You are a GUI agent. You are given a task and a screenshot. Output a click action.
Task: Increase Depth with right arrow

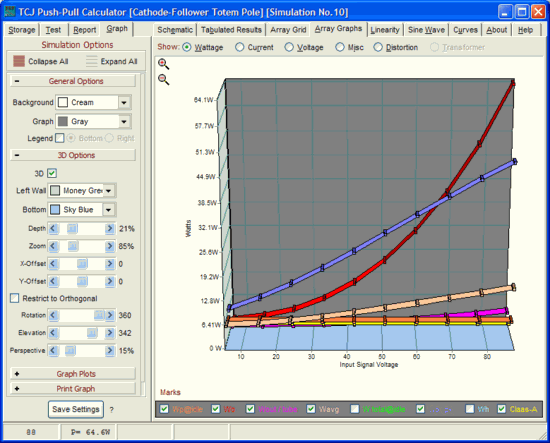click(x=110, y=229)
